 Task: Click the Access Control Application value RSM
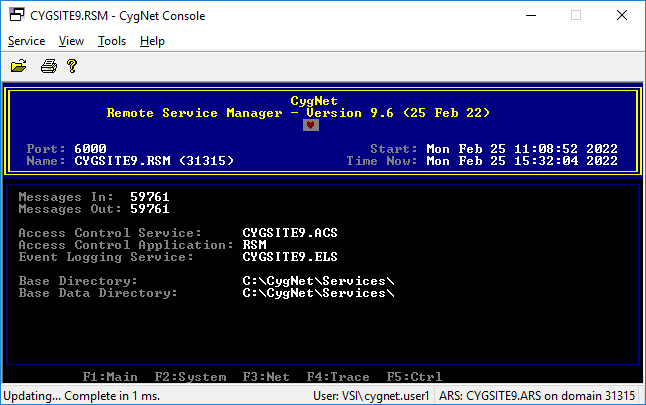[254, 244]
